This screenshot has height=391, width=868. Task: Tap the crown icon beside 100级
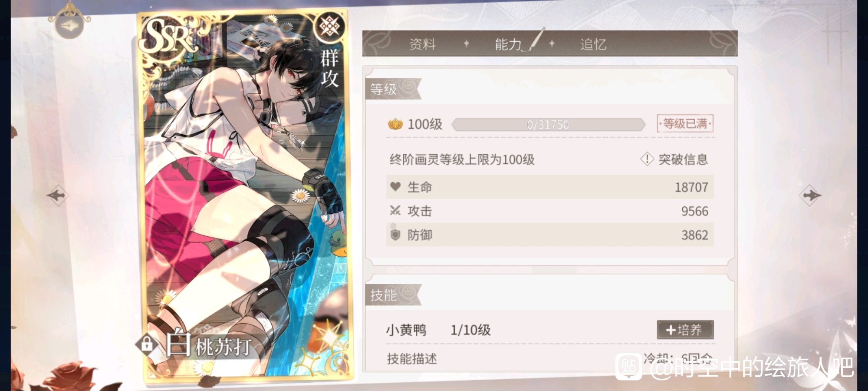pos(395,125)
